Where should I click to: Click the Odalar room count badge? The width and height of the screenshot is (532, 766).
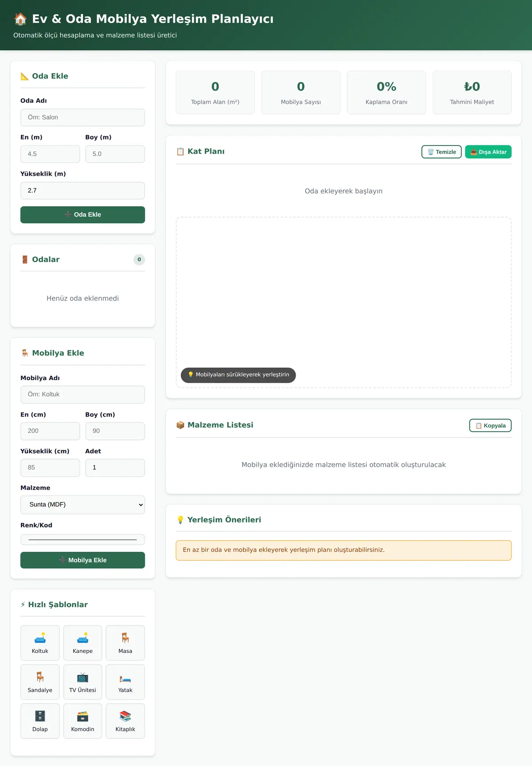click(x=139, y=259)
